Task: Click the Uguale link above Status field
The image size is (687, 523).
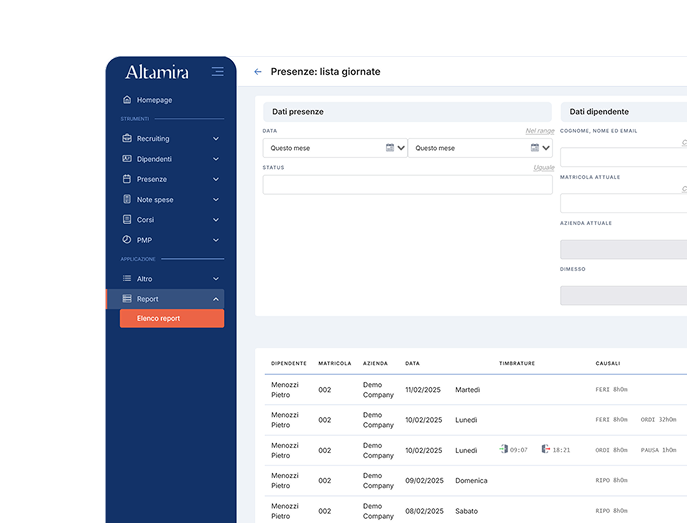Action: 543,168
